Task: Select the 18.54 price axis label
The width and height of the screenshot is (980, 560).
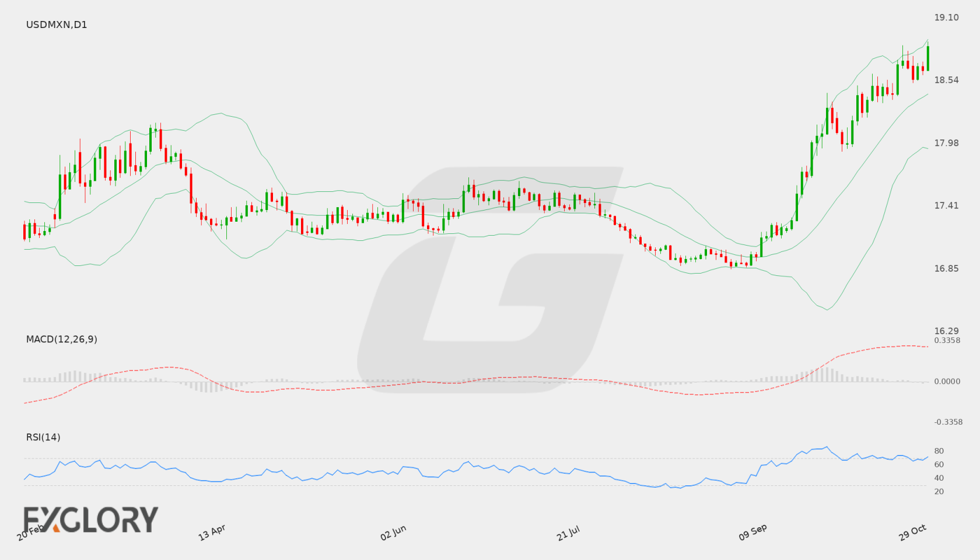Action: point(946,80)
